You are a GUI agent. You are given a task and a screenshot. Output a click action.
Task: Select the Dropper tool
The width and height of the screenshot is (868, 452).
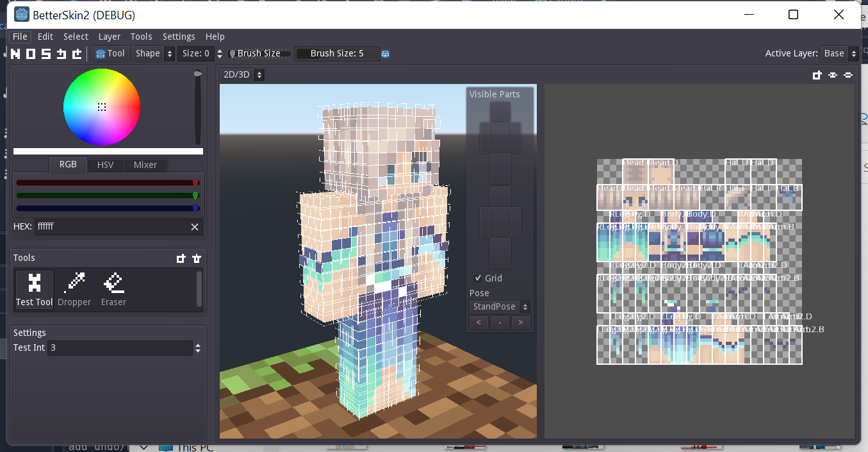[x=74, y=290]
